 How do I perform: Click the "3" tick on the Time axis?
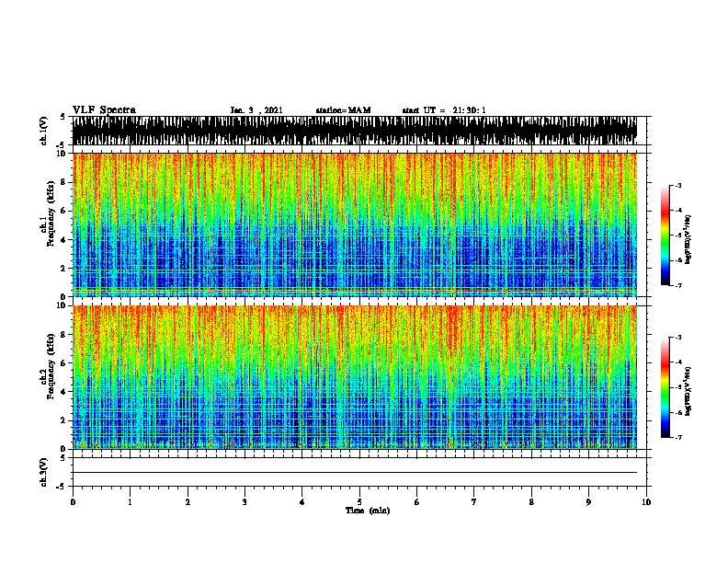245,502
